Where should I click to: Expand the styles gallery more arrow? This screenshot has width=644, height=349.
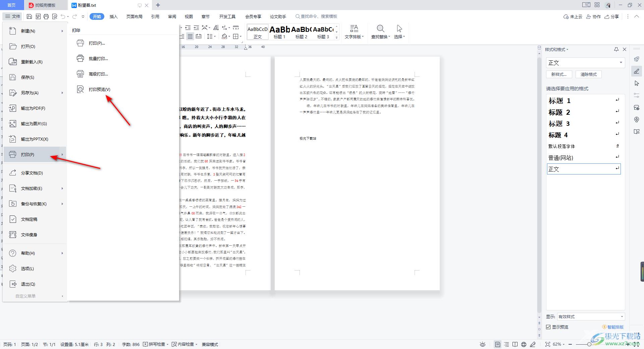click(337, 38)
